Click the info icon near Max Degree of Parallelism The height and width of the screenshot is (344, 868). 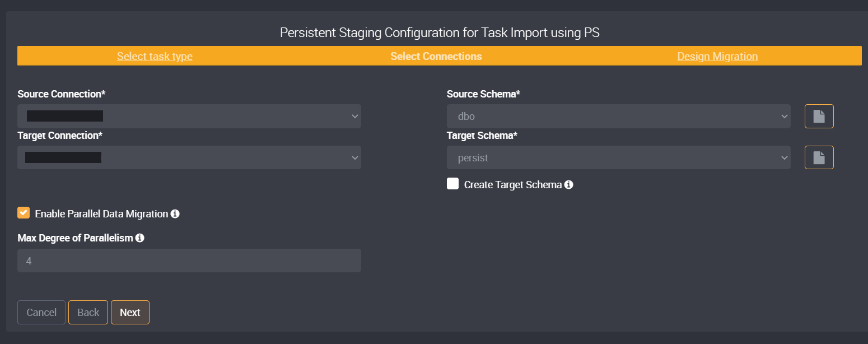[140, 238]
